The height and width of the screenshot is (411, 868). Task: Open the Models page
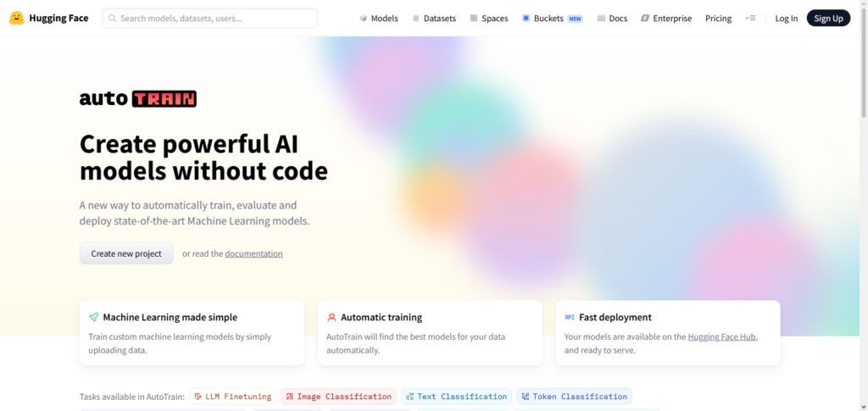click(379, 19)
